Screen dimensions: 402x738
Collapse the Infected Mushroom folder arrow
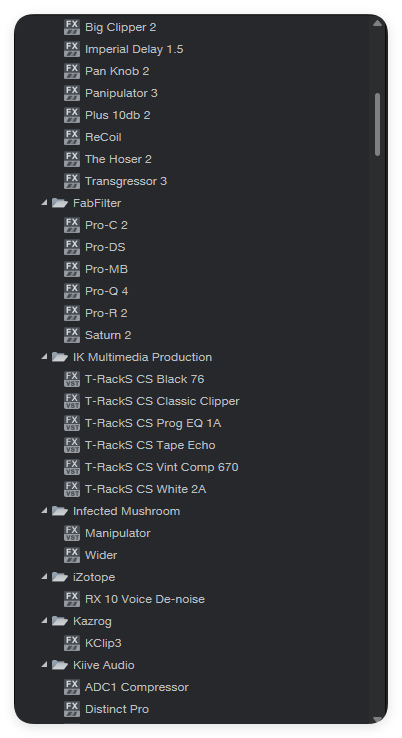point(44,511)
